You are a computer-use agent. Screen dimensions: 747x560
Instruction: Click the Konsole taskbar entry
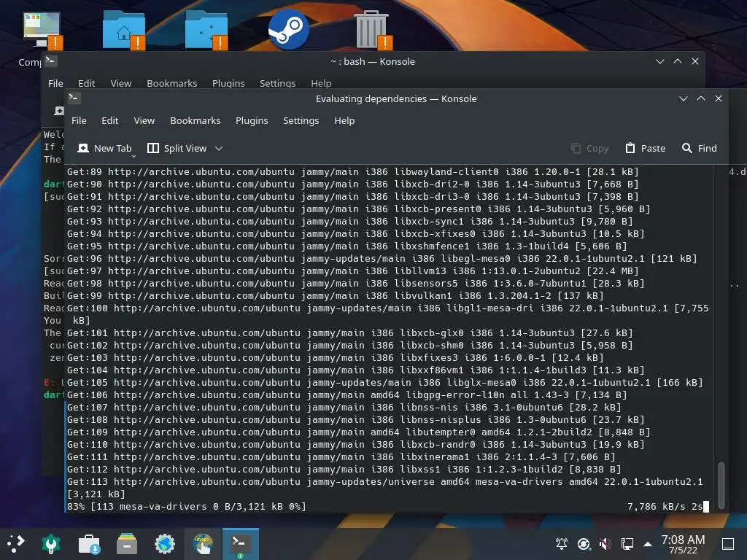pyautogui.click(x=241, y=544)
